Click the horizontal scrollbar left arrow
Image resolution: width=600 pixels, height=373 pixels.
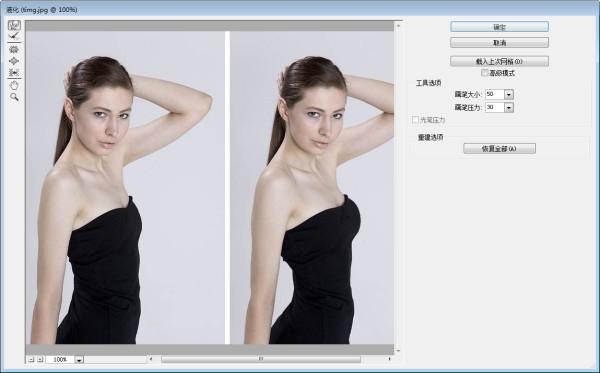151,359
